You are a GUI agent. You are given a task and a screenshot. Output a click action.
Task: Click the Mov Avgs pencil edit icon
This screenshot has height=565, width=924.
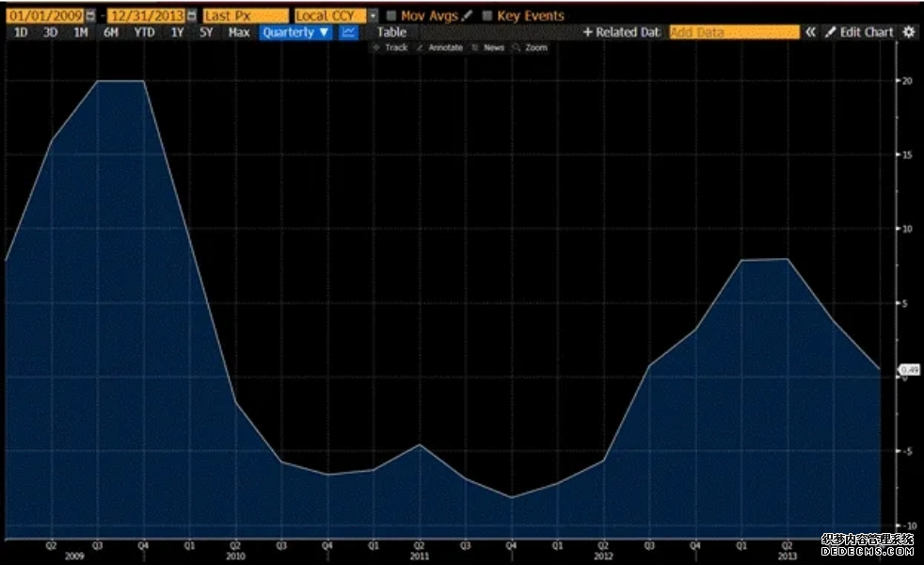tap(468, 16)
